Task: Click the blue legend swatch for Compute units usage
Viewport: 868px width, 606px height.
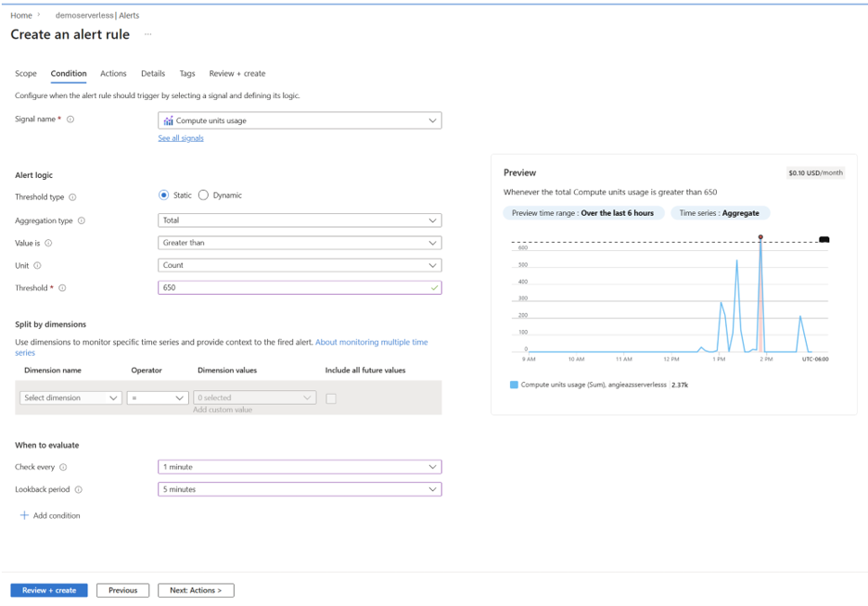Action: [x=514, y=385]
